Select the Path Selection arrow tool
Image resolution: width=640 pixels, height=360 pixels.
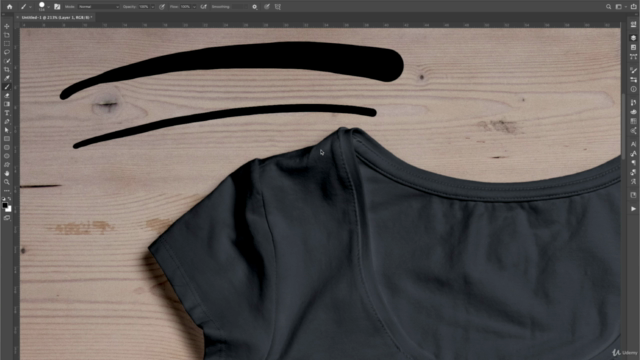[7, 130]
